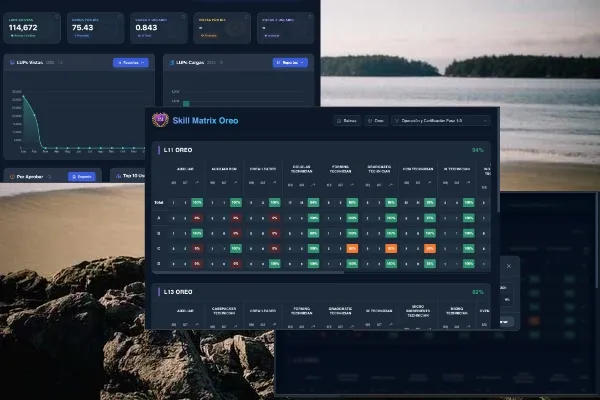The height and width of the screenshot is (400, 600).
Task: Click the Por Aprobar clock icon
Action: (x=12, y=176)
